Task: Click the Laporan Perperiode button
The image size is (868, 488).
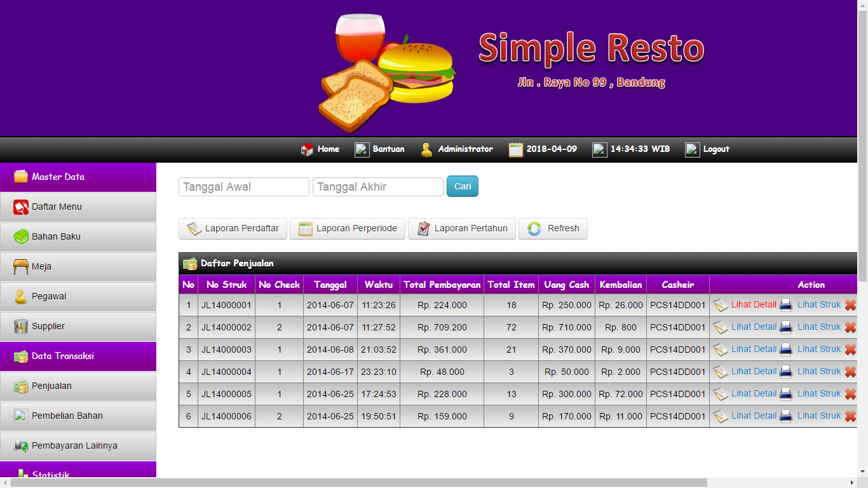Action: point(348,229)
